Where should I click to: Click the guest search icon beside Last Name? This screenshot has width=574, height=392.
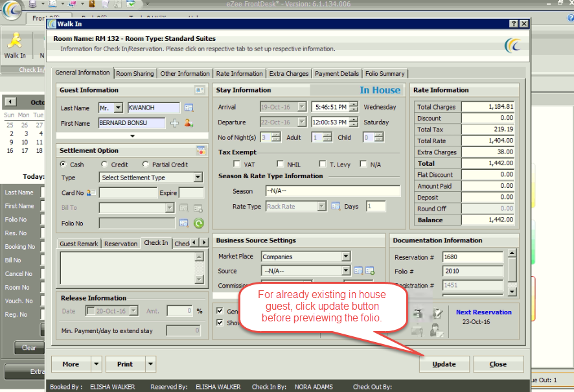[189, 108]
